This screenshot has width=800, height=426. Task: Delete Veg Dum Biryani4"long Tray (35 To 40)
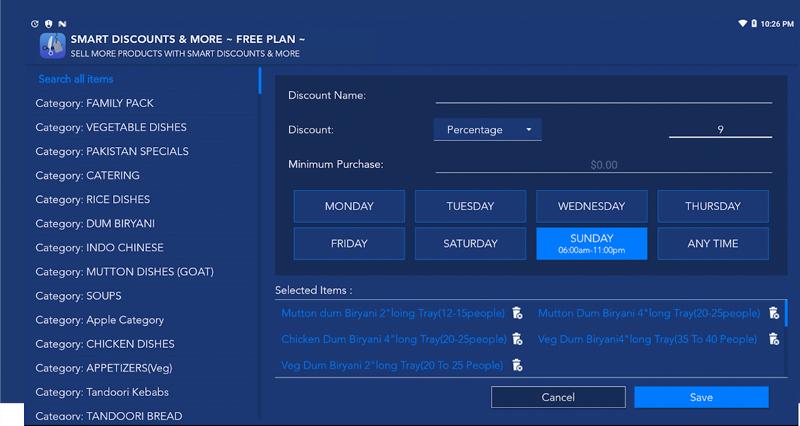point(773,339)
